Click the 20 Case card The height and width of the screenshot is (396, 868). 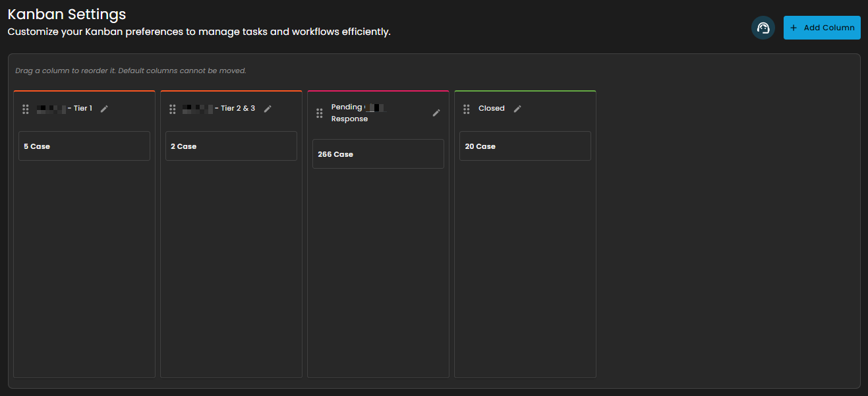pyautogui.click(x=525, y=146)
